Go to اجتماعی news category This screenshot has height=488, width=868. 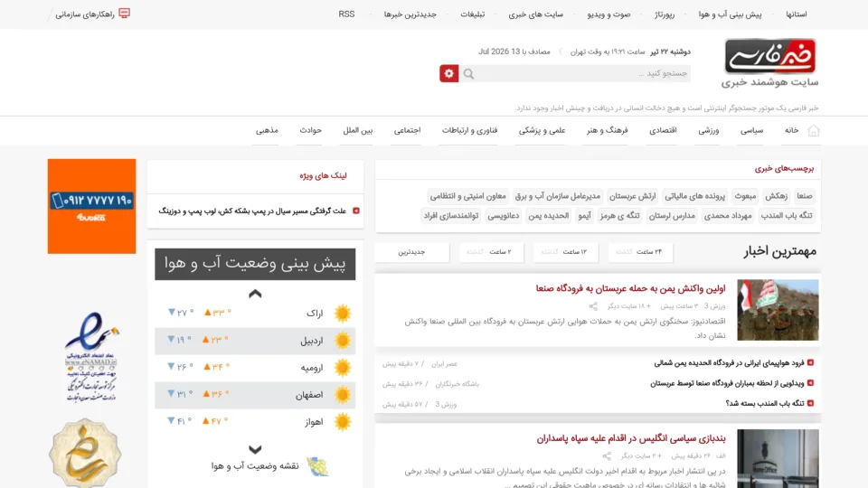(x=407, y=130)
